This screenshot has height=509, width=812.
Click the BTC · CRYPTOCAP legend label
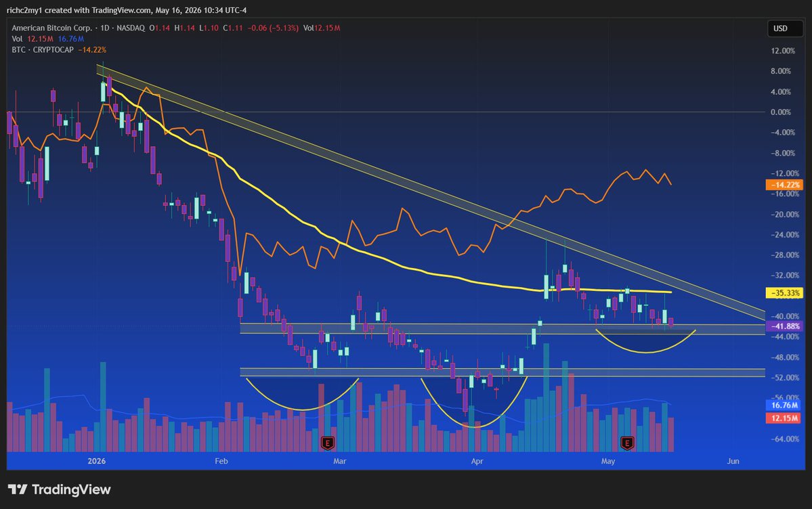43,49
